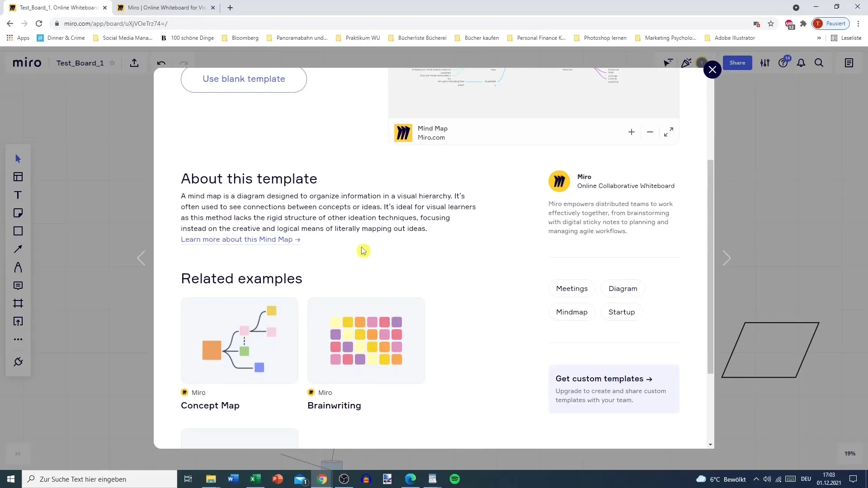Image resolution: width=868 pixels, height=488 pixels.
Task: Toggle cursor visibility icon in top bar
Action: point(668,63)
